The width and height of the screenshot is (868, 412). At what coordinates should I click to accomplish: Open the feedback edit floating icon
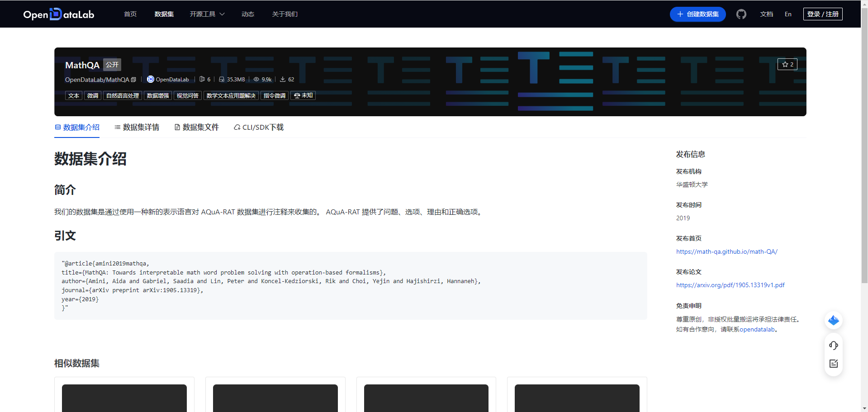click(x=833, y=363)
